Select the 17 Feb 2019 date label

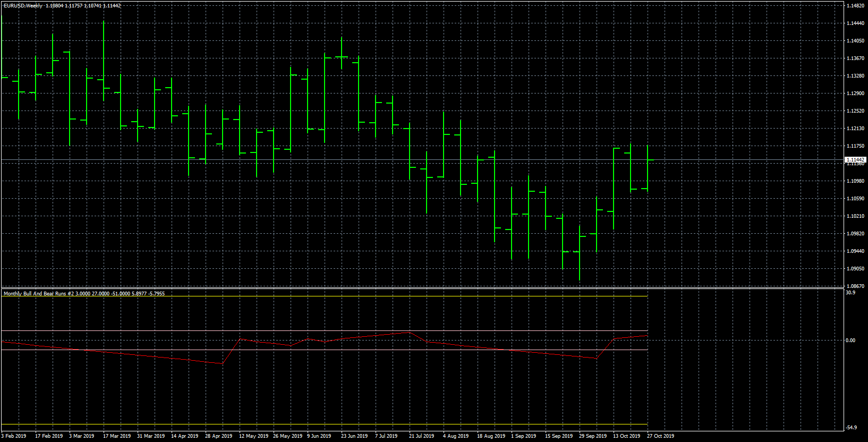(x=49, y=436)
